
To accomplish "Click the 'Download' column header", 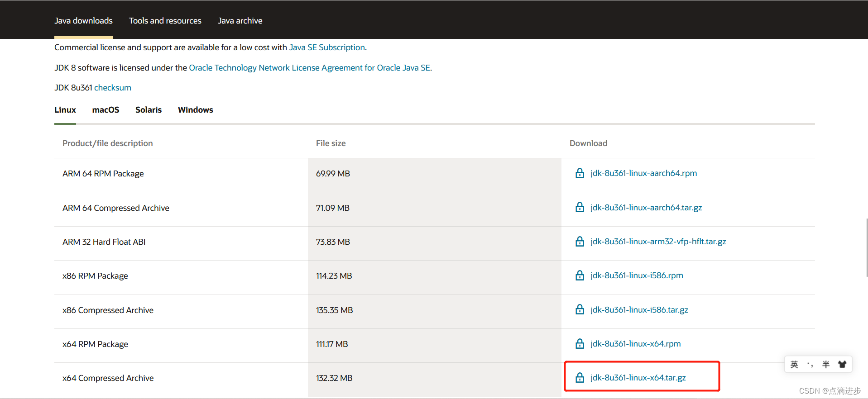I will [x=588, y=143].
